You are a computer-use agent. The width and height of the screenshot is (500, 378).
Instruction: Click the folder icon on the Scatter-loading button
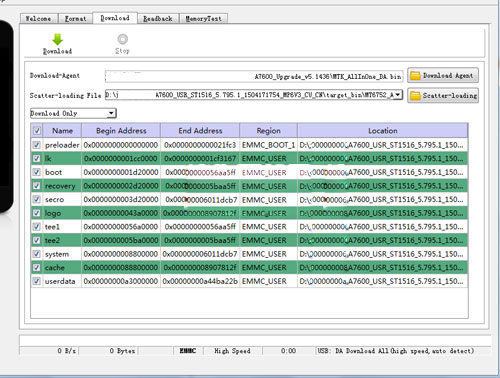[415, 96]
